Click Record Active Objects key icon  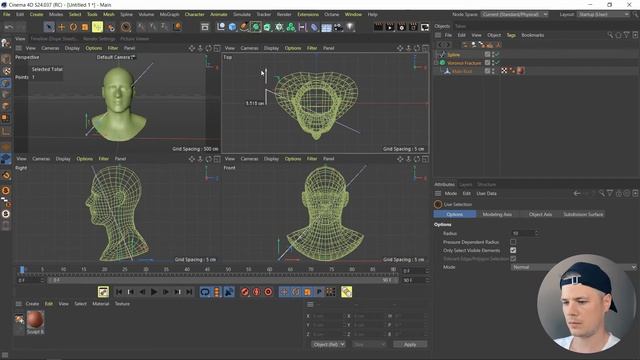(245, 292)
